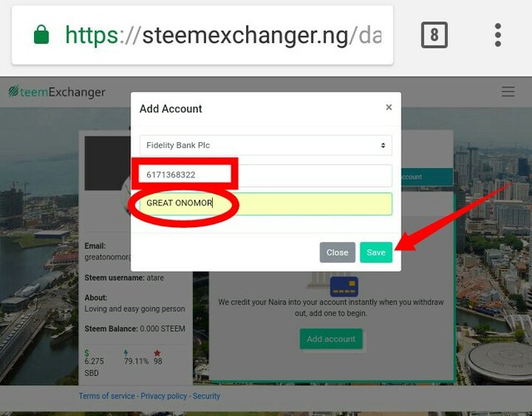Viewport: 532px width, 416px height.
Task: Tap the green padlock security icon
Action: pyautogui.click(x=42, y=34)
